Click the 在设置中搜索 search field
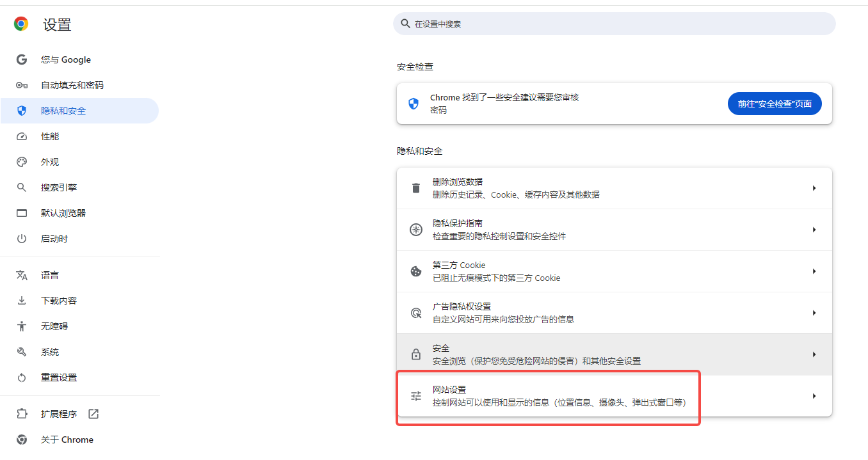The width and height of the screenshot is (868, 460). click(x=615, y=24)
